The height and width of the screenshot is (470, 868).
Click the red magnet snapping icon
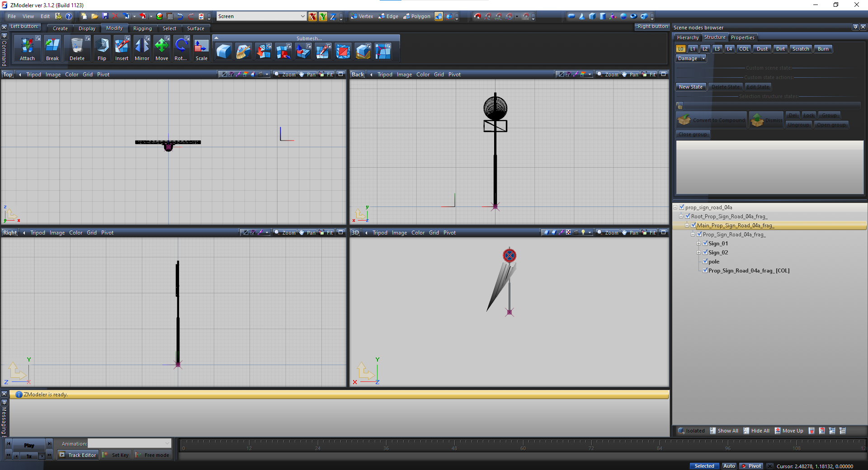(x=477, y=16)
